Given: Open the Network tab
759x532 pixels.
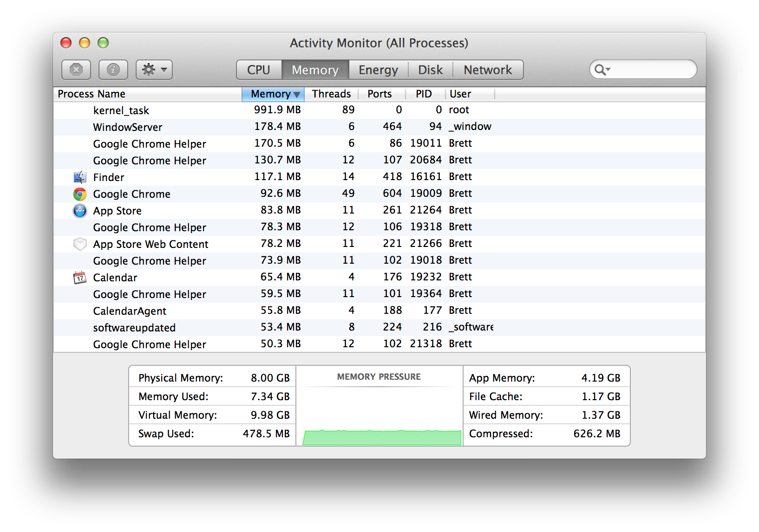Looking at the screenshot, I should pos(488,70).
